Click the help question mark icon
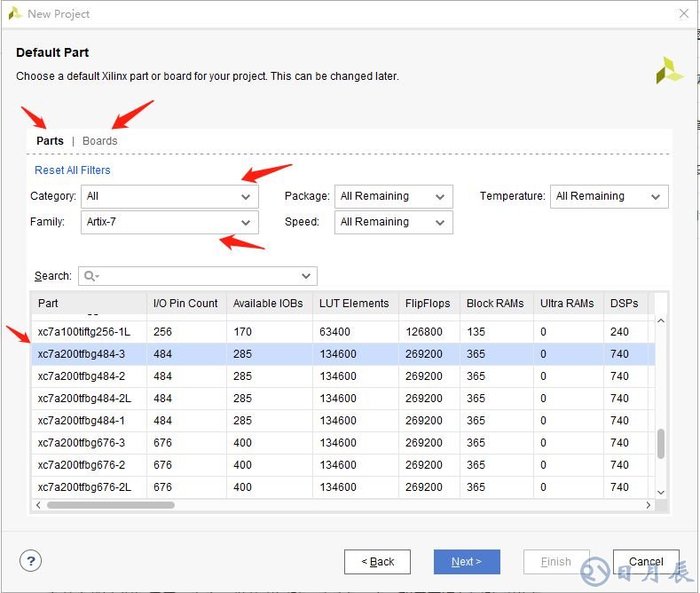The height and width of the screenshot is (593, 700). (x=31, y=561)
